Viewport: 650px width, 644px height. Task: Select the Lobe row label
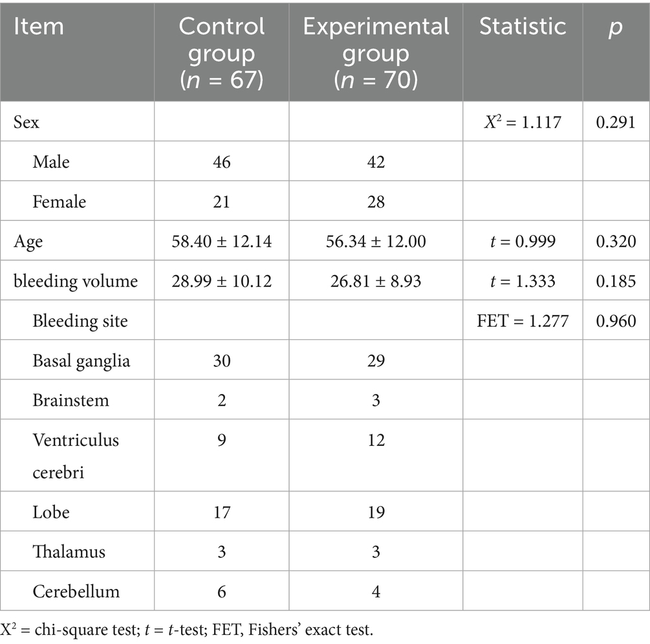tap(51, 512)
